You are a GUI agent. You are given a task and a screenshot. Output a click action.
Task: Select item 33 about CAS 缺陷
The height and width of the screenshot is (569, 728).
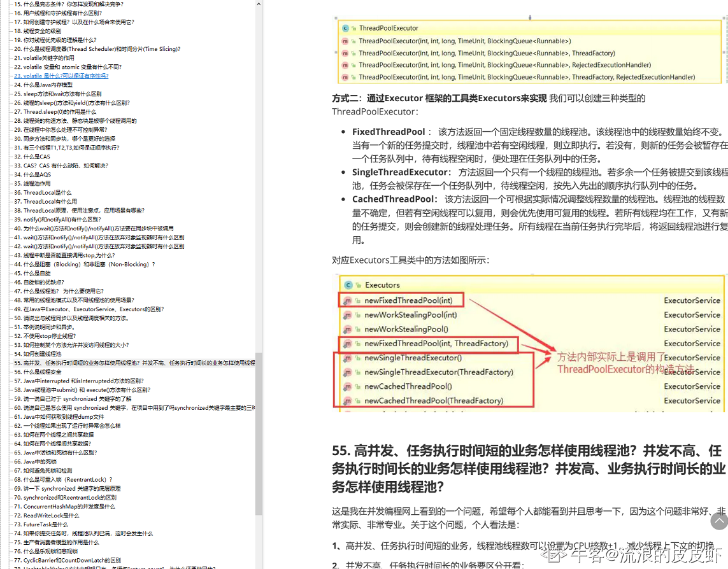click(x=61, y=165)
